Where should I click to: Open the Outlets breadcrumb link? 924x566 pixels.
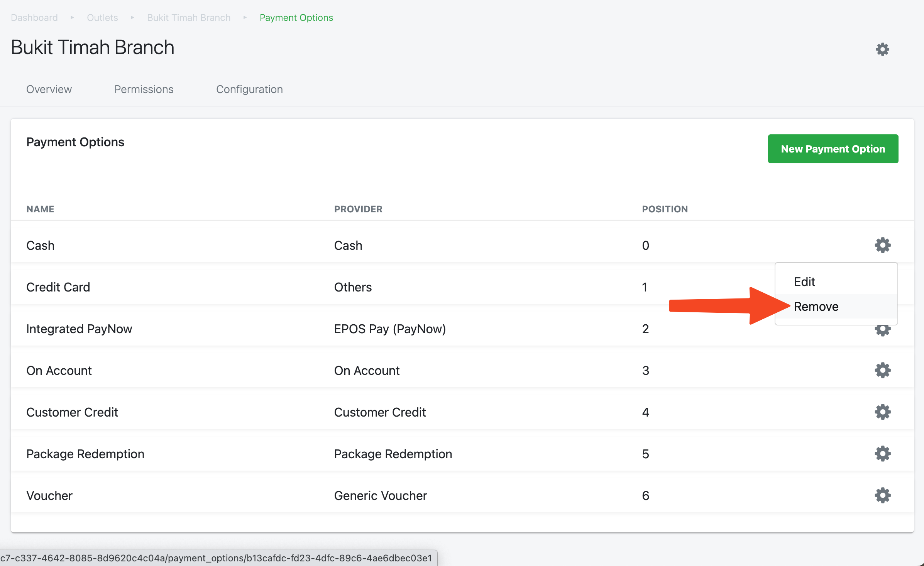click(102, 18)
